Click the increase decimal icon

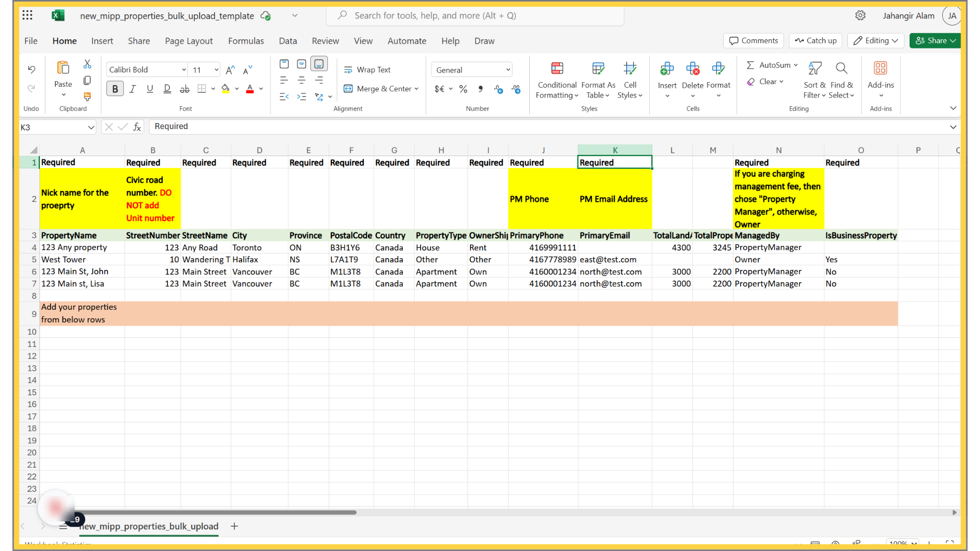click(516, 89)
